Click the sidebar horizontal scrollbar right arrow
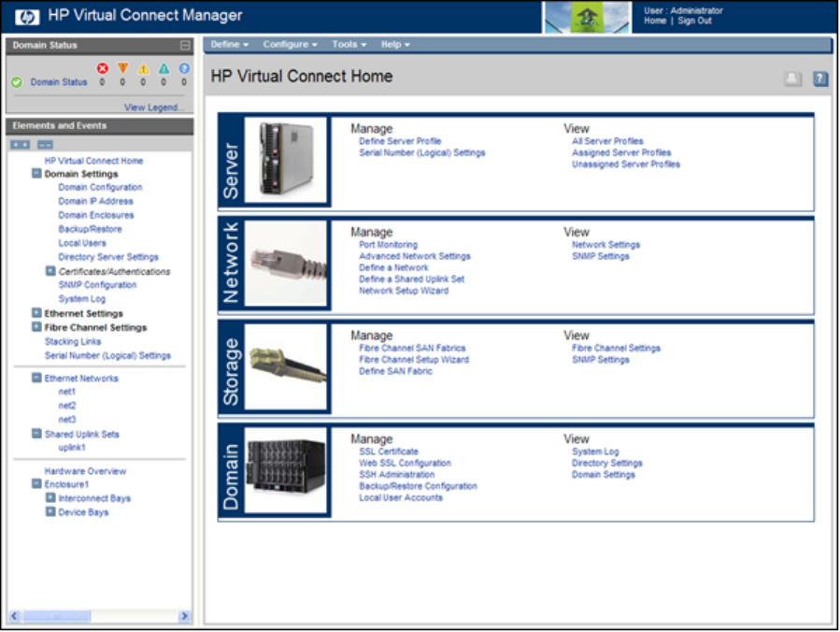Screen dimensions: 840x632 pyautogui.click(x=184, y=616)
